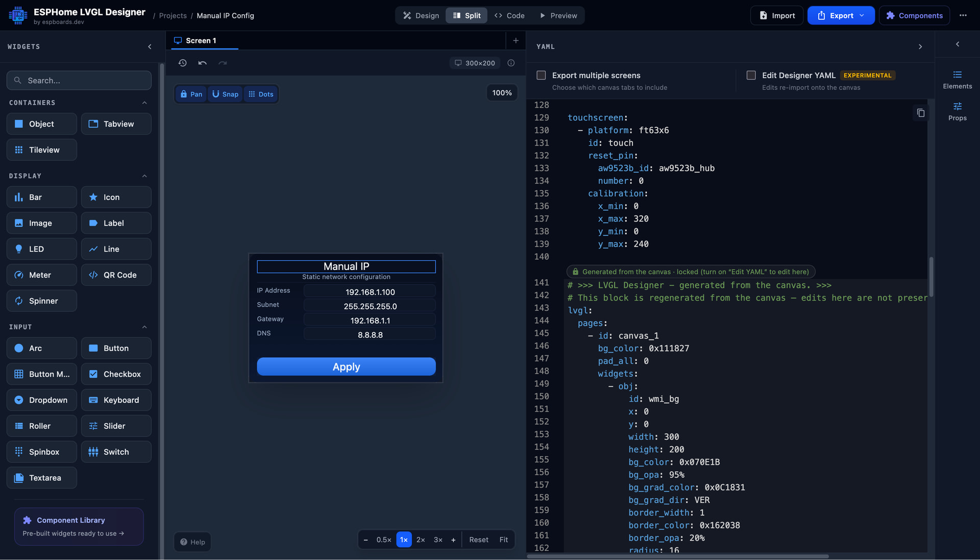Open Component Library card
980x560 pixels.
pyautogui.click(x=79, y=526)
